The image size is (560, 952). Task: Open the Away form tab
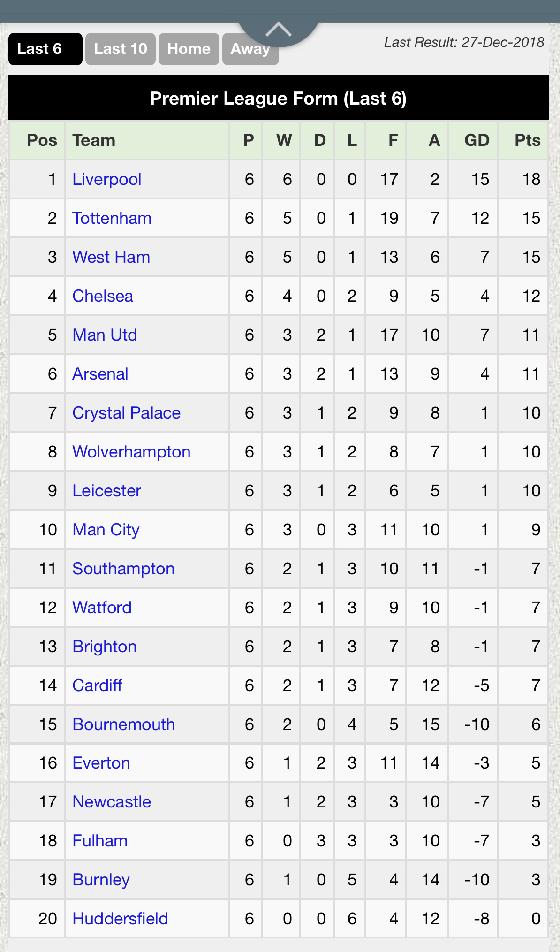pos(250,49)
